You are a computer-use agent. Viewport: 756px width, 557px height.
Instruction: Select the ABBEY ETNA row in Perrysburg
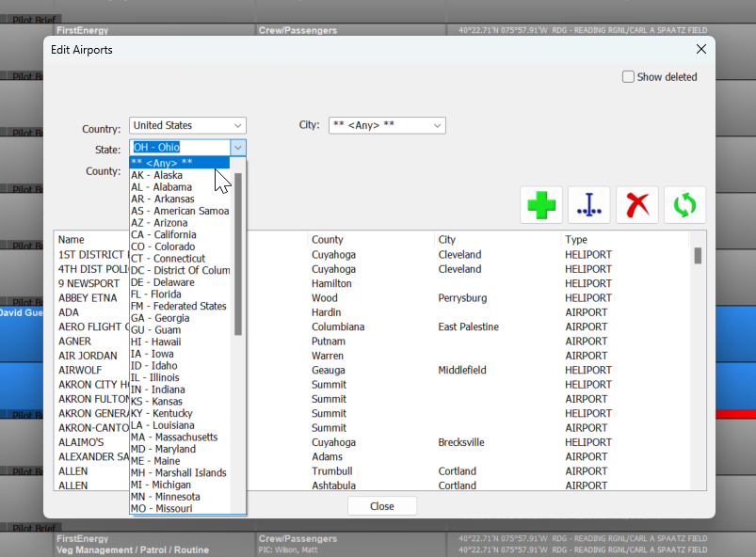pos(377,297)
